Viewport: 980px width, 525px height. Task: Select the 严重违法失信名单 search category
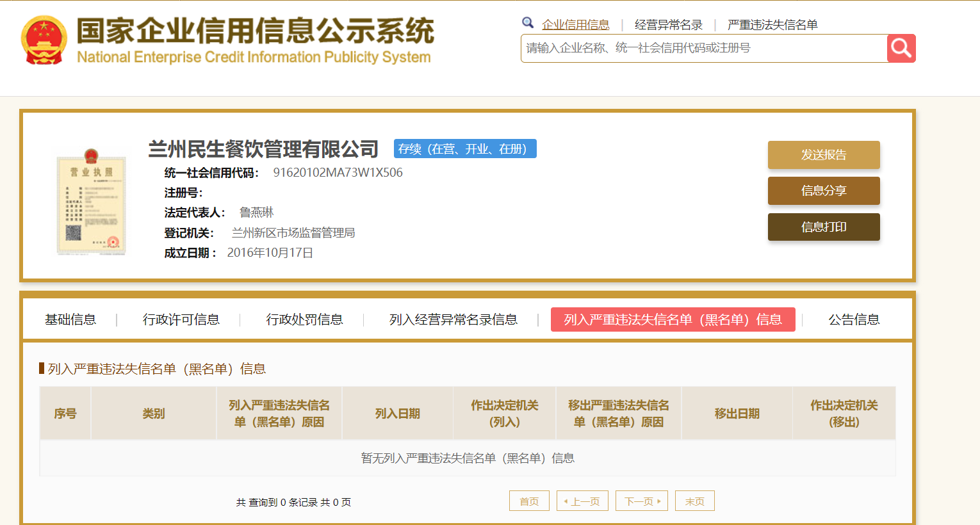click(772, 25)
